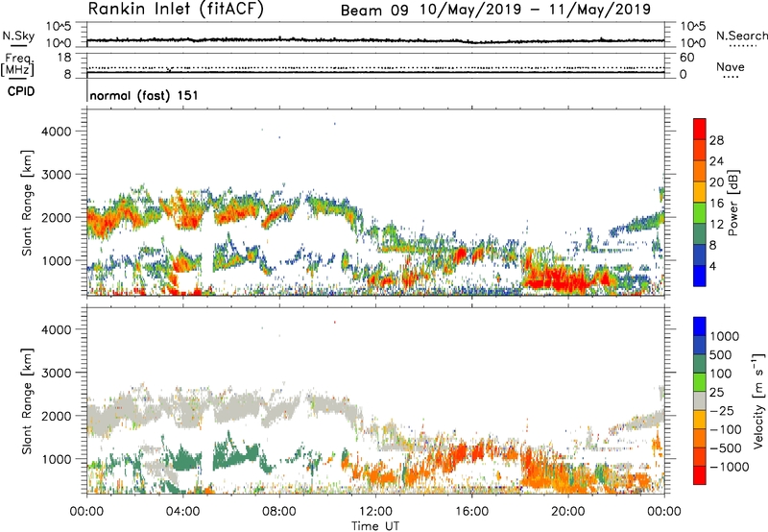Click the '1000' range tick on the velocity panel
The height and width of the screenshot is (532, 768).
[57, 459]
